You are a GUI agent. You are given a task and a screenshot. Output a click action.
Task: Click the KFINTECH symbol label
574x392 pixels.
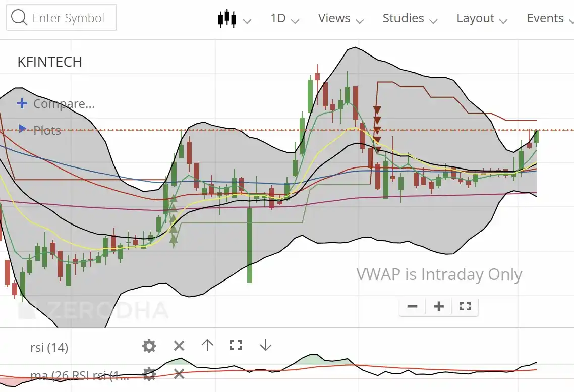[x=50, y=62]
